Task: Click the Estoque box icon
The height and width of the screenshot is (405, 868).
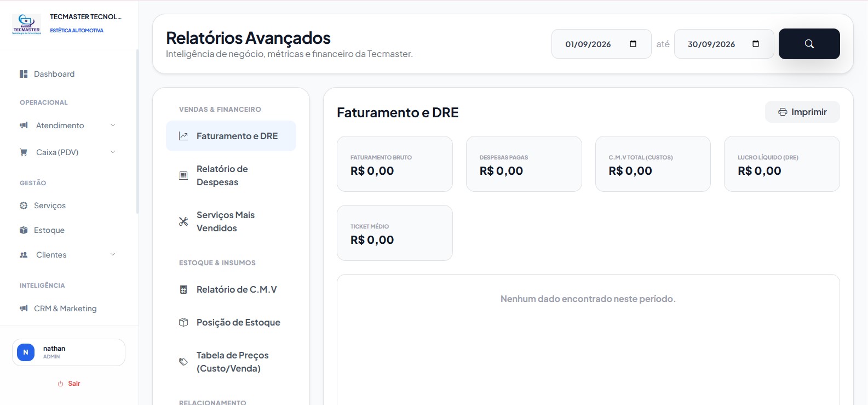Action: coord(24,230)
